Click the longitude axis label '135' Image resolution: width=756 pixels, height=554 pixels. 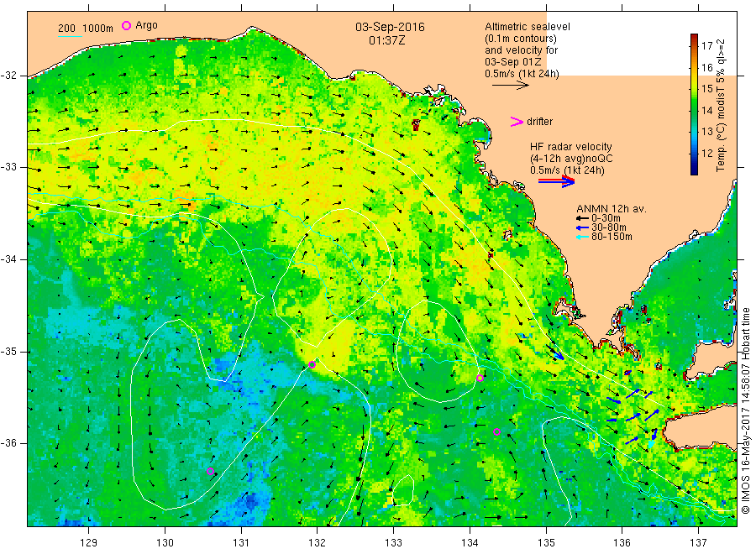(x=546, y=543)
